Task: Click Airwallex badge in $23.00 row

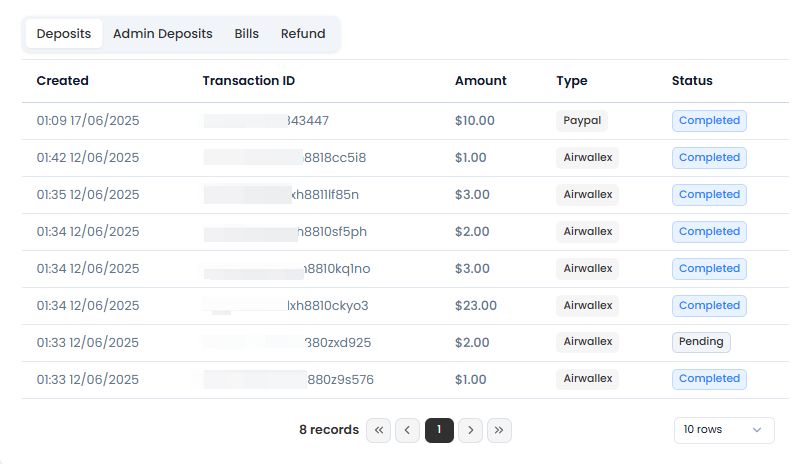Action: [587, 306]
